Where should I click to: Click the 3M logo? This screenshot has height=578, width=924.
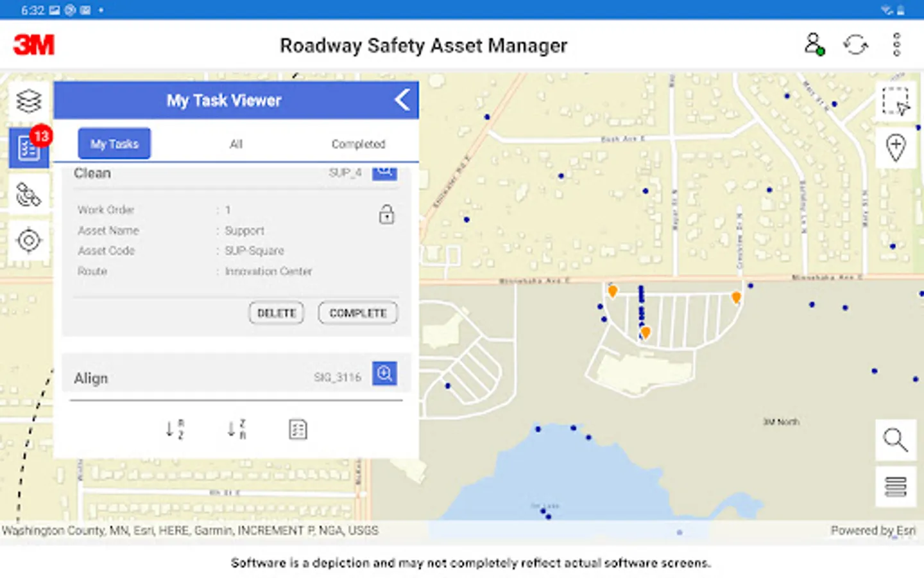[34, 45]
